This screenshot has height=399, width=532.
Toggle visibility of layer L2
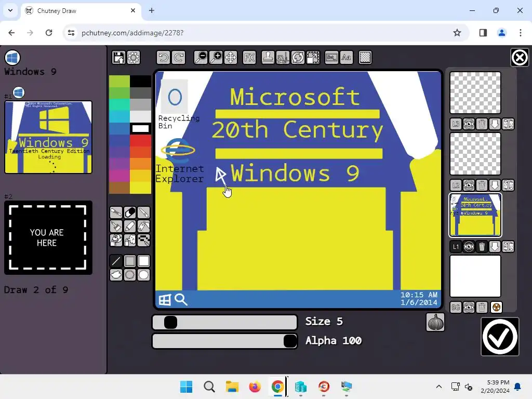click(x=469, y=185)
